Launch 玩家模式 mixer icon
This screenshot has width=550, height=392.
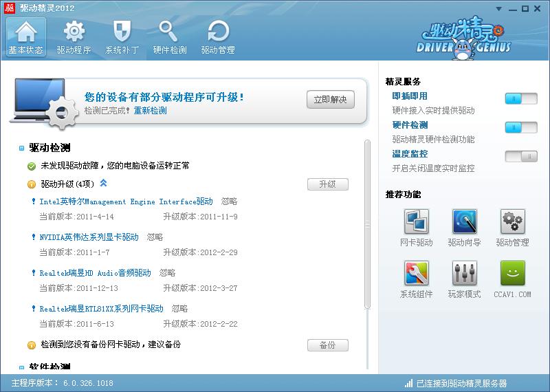[x=465, y=273]
